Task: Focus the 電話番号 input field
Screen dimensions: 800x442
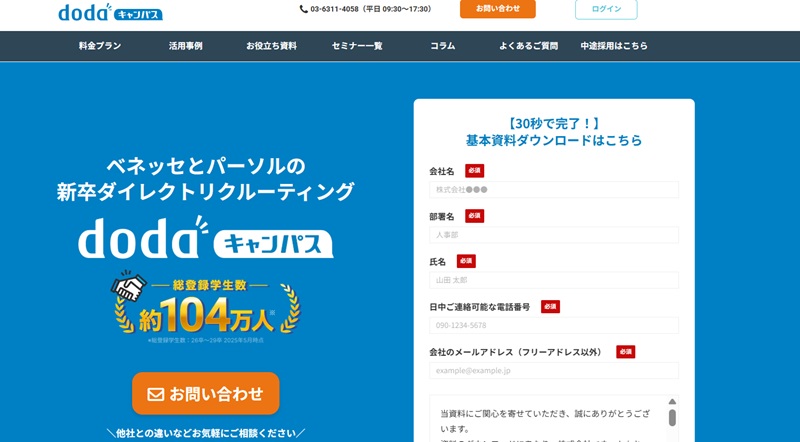Action: point(554,325)
